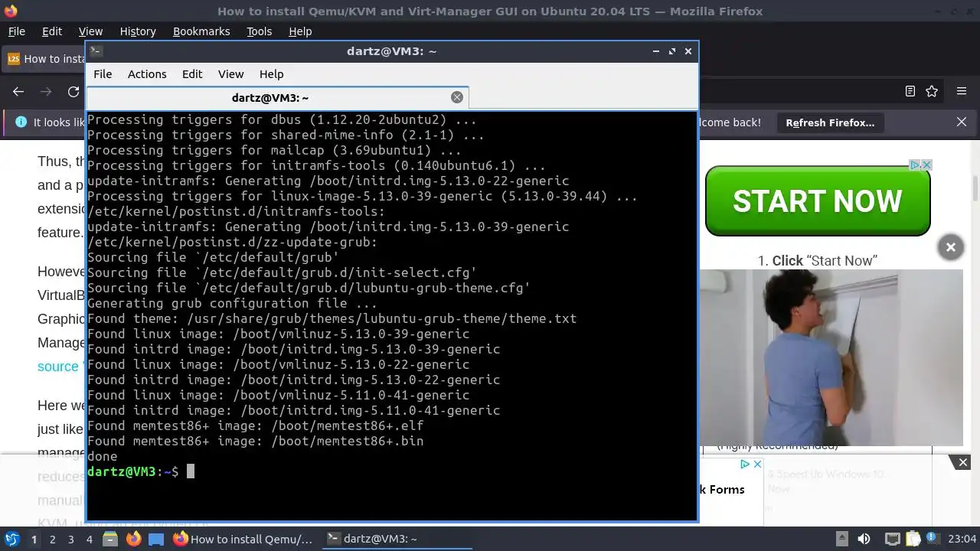Select the 'How to install' Firefox tab
980x551 pixels.
[x=44, y=59]
